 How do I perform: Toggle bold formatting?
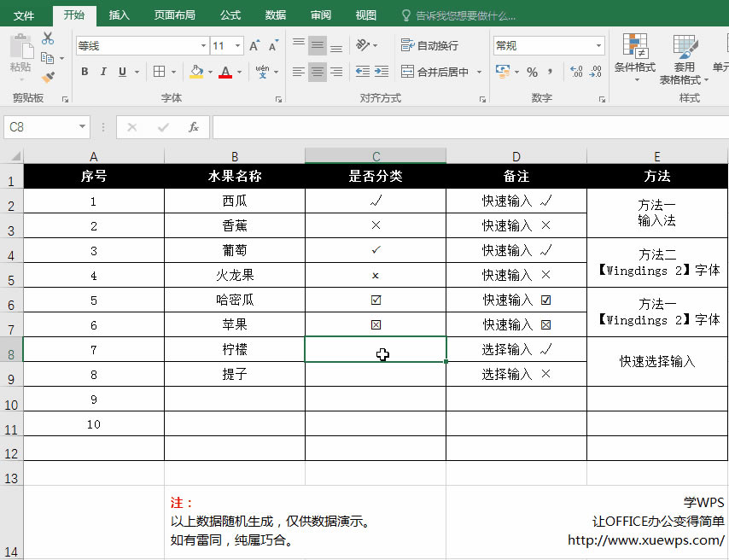pos(84,72)
